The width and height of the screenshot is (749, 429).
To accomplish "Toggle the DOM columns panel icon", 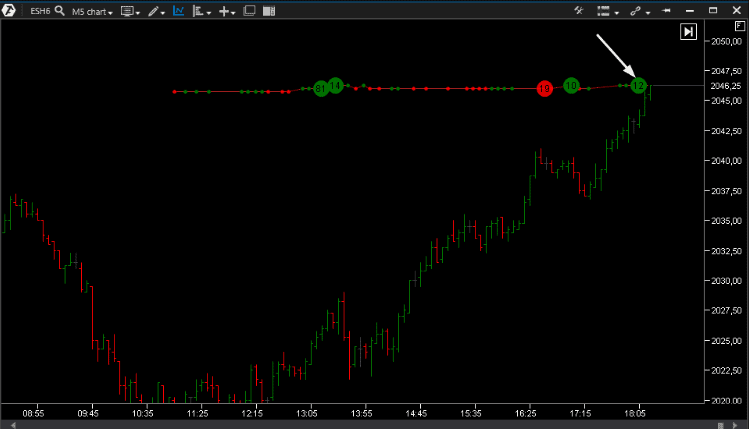I will 269,11.
